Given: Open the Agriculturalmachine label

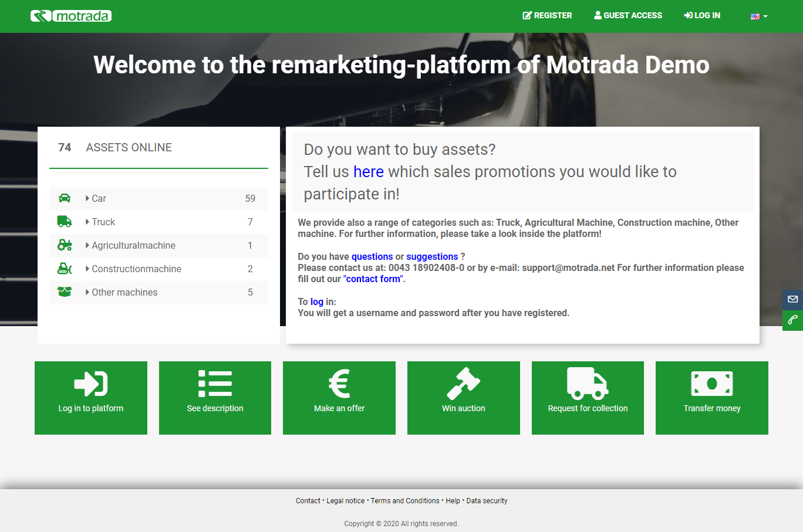Looking at the screenshot, I should tap(133, 246).
